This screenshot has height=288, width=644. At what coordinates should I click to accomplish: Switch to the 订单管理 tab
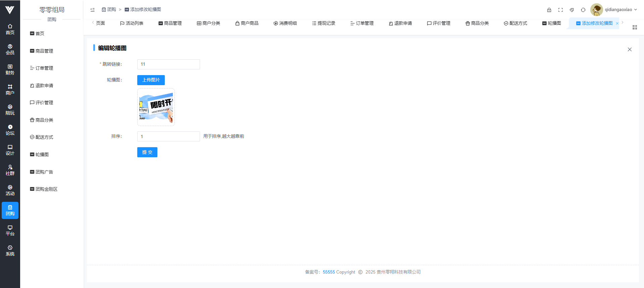362,23
